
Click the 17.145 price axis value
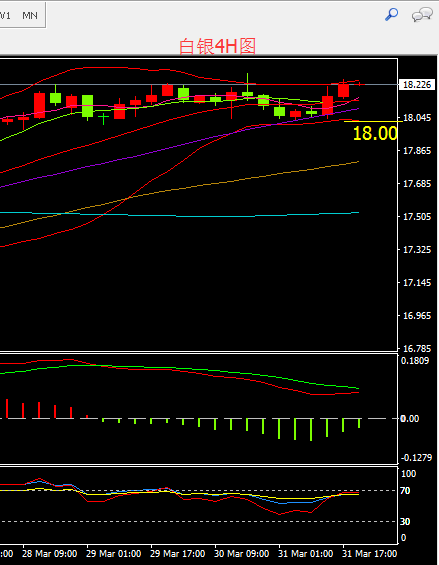[417, 282]
